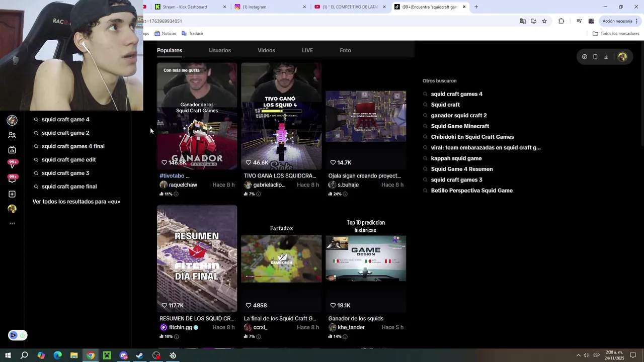Click the Acción necesaria button
The image size is (644, 362).
coord(617,21)
